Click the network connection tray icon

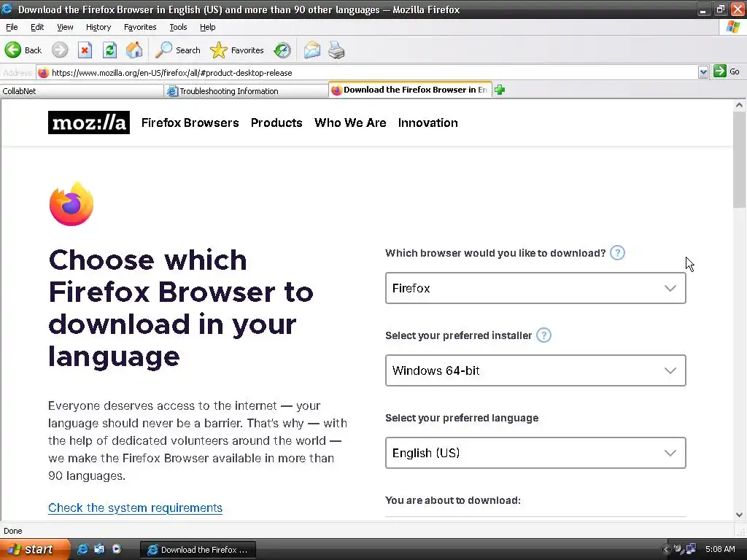tap(691, 549)
